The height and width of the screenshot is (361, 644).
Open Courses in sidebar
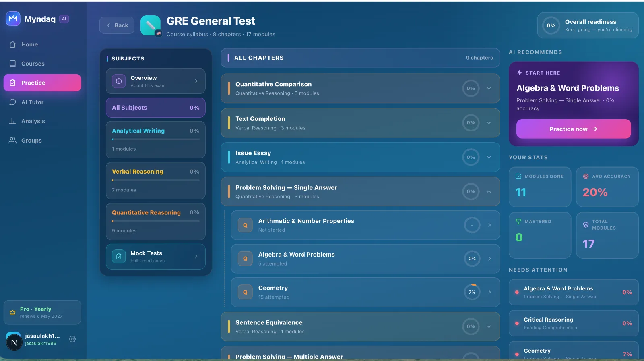point(42,64)
